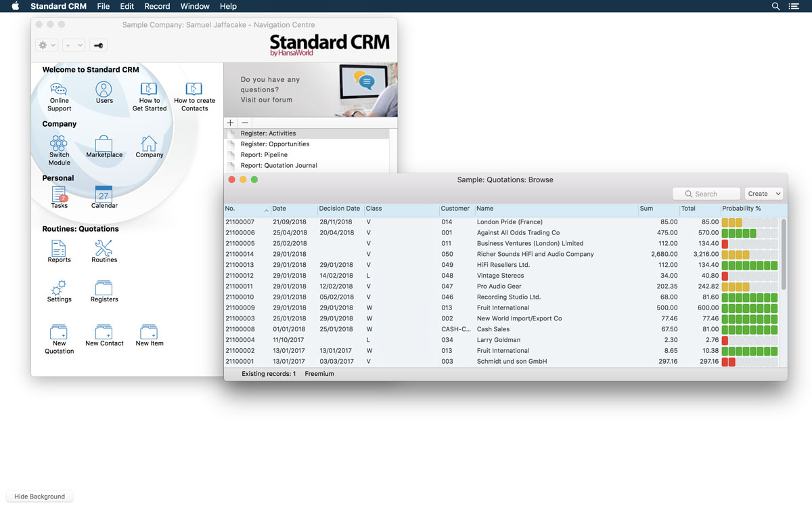Open the Online Support icon

[59, 90]
